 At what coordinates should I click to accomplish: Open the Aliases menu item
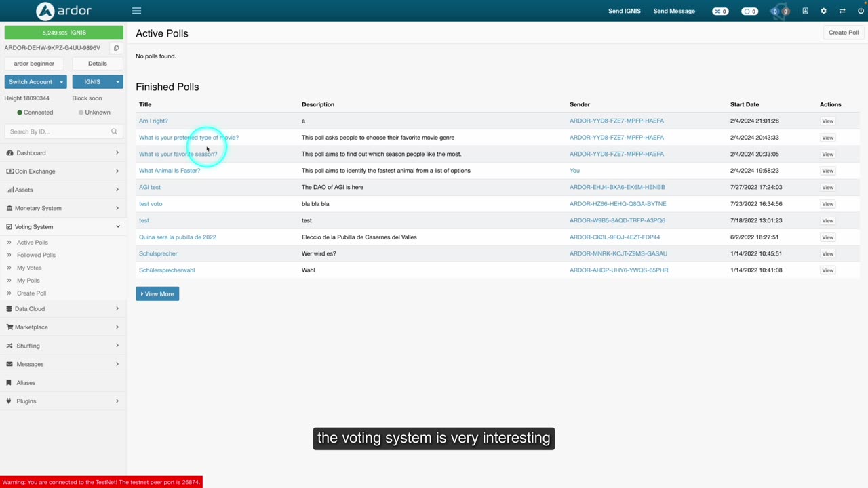(x=26, y=383)
